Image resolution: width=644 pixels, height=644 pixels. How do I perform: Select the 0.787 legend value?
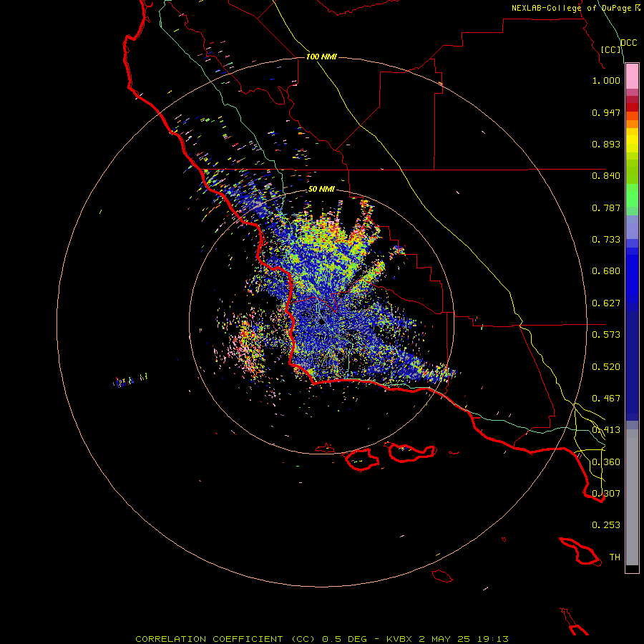(x=606, y=208)
